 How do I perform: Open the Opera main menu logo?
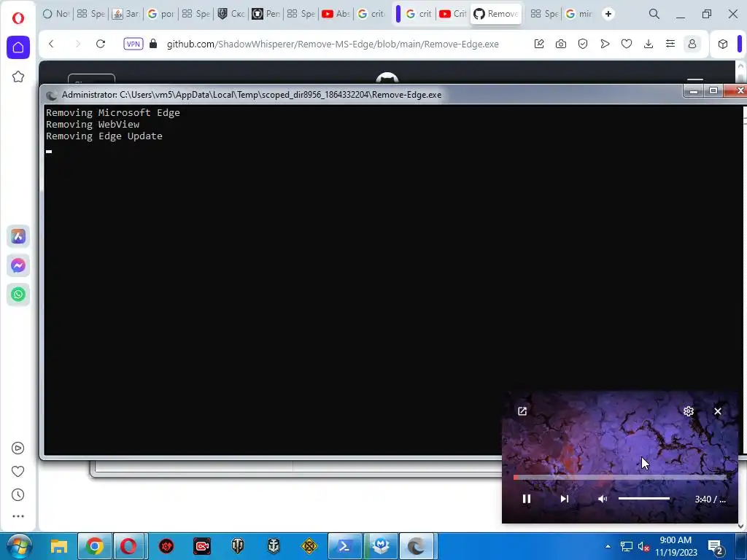point(18,18)
